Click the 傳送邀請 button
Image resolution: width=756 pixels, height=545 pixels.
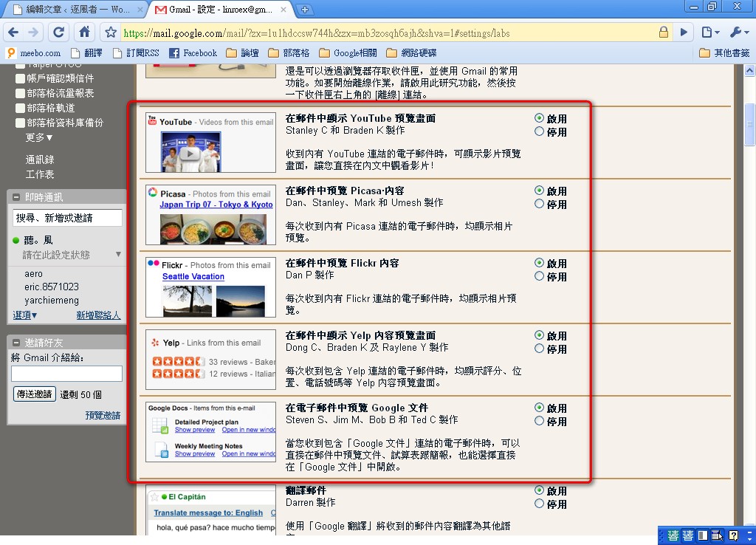(x=34, y=394)
